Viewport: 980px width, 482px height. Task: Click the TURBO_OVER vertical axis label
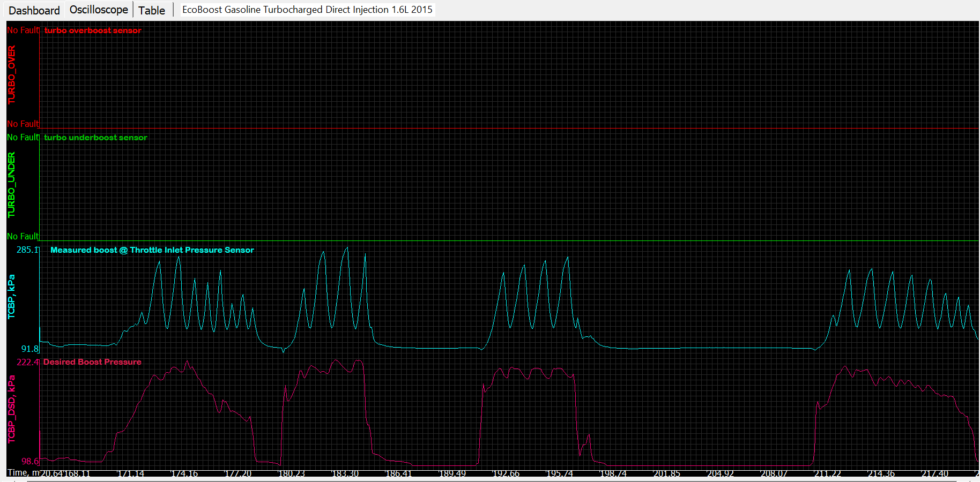coord(11,75)
